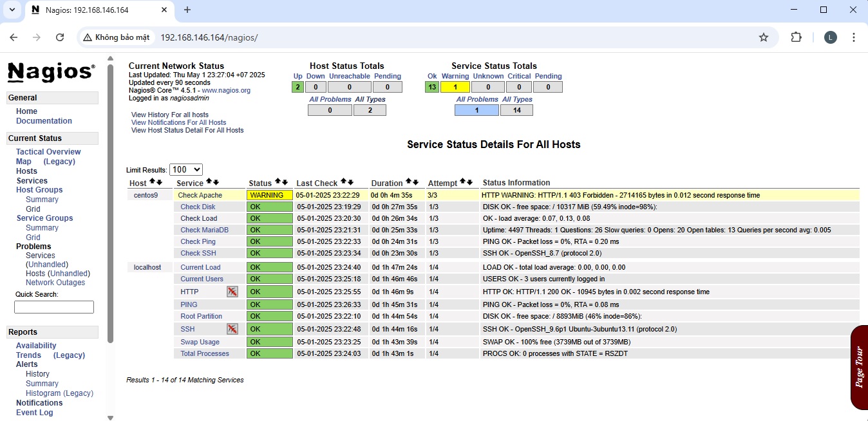
Task: Click View Notifications For All Hosts
Action: click(178, 122)
